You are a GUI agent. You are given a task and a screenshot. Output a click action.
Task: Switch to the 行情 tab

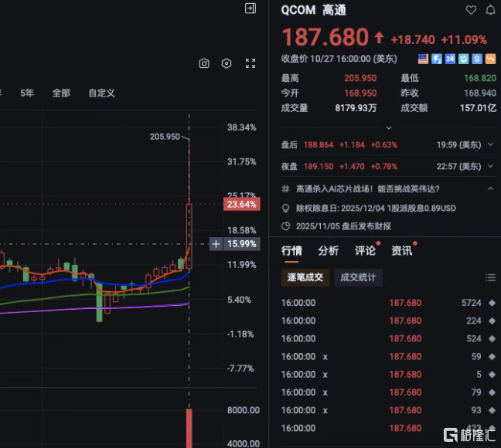pyautogui.click(x=291, y=251)
